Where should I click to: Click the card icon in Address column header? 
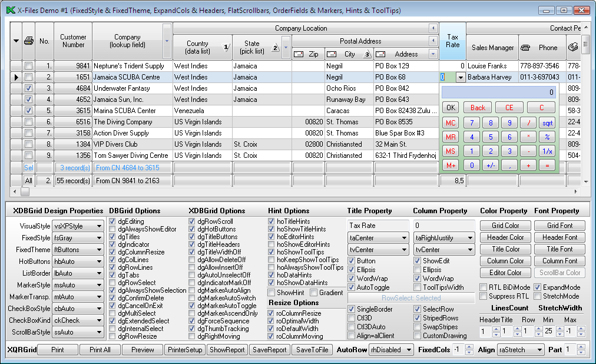381,54
